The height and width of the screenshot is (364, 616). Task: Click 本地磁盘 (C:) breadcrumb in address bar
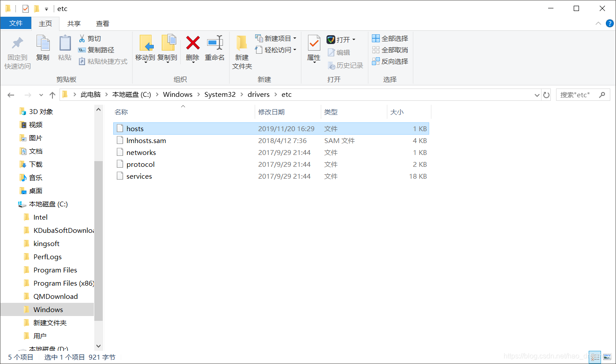pos(132,95)
